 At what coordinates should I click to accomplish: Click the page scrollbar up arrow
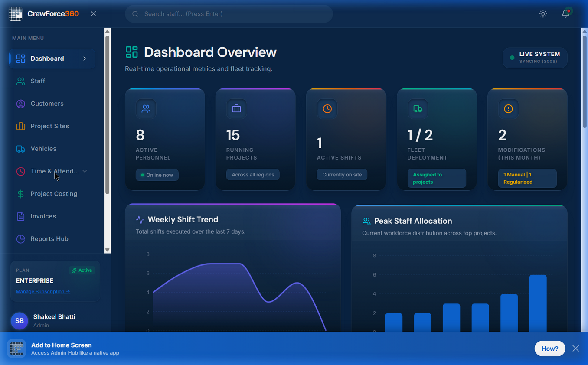click(585, 31)
